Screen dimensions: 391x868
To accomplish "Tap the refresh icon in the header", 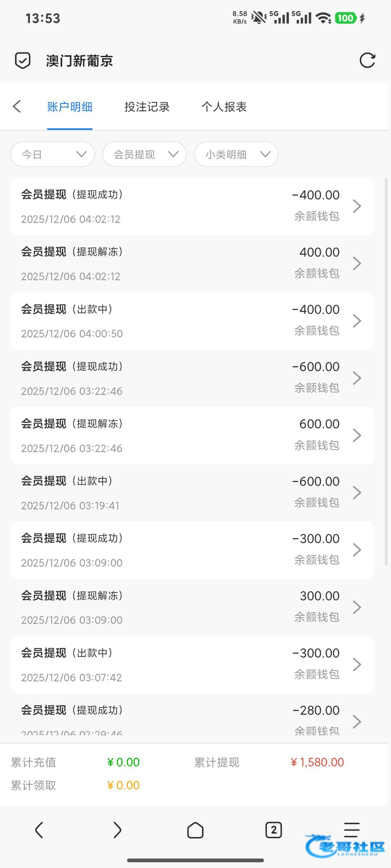I will (367, 60).
